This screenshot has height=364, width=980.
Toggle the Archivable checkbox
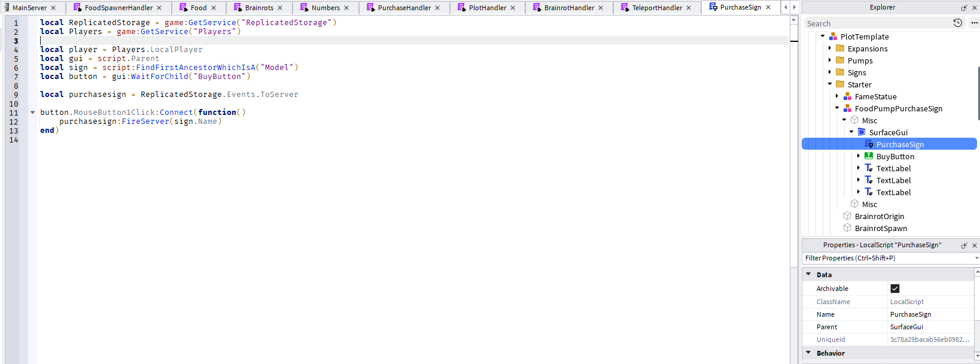(x=895, y=289)
